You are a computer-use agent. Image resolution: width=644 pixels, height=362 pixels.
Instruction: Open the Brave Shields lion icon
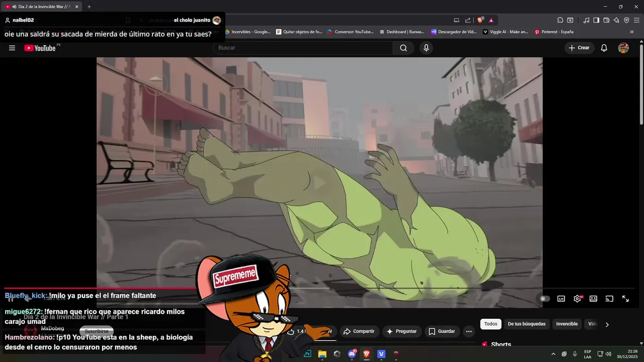point(480,20)
